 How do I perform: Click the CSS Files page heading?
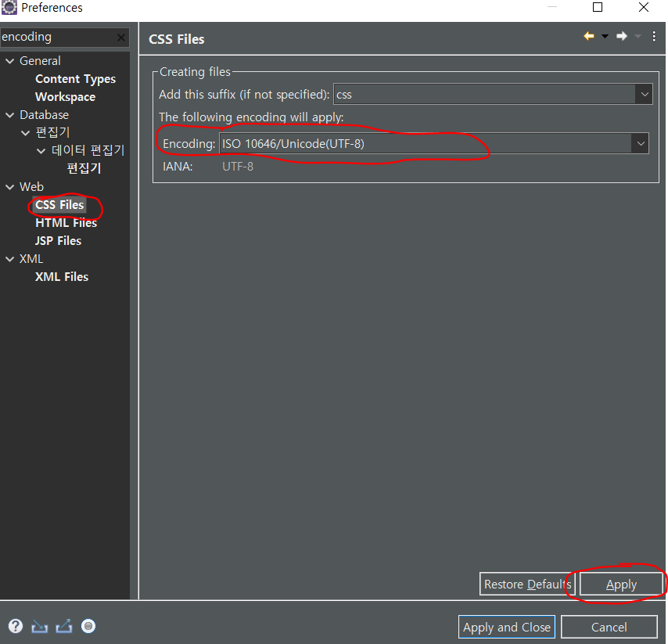[x=176, y=39]
